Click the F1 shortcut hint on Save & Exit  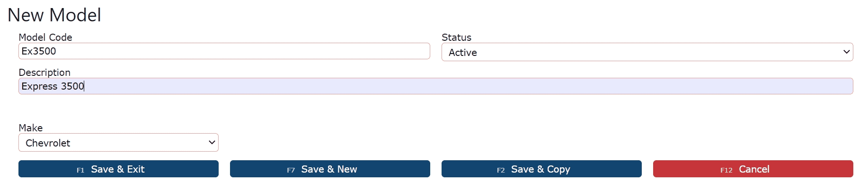80,170
